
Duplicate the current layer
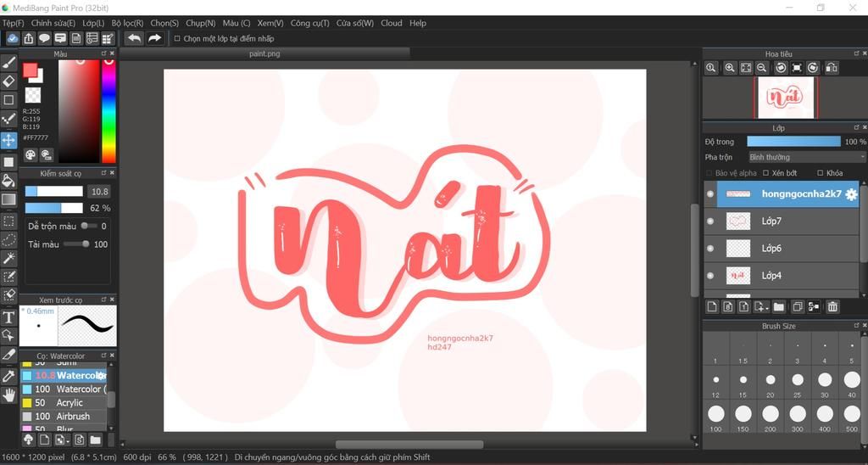797,306
